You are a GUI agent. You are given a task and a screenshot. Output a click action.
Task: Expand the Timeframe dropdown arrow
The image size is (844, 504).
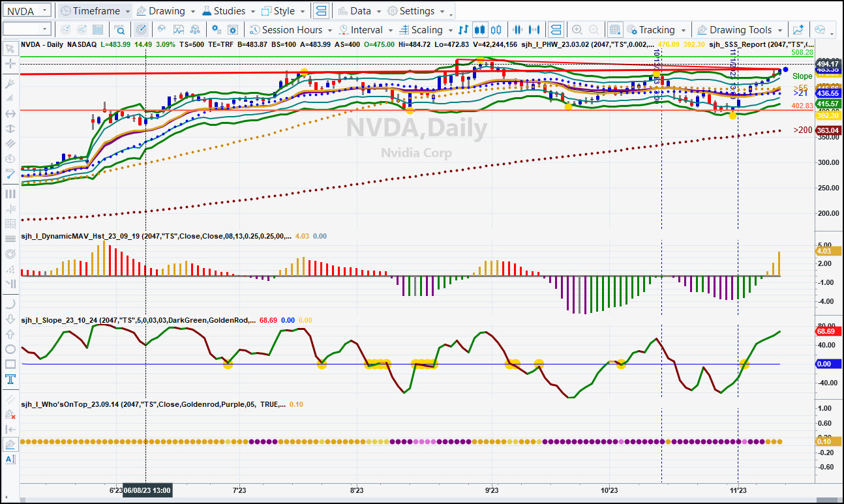tap(127, 12)
